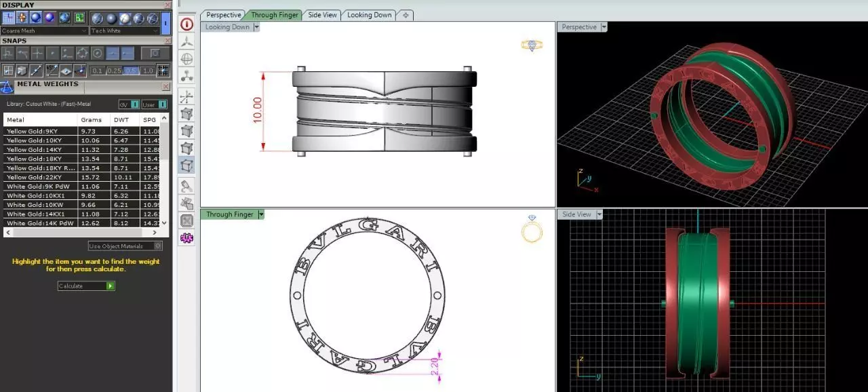Select the fourth blue sphere material icon
This screenshot has width=868, height=392.
(139, 18)
